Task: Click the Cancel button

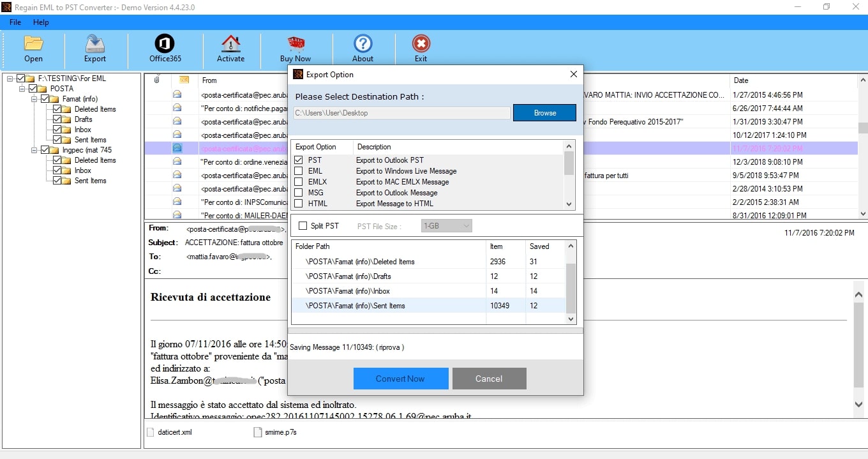Action: pyautogui.click(x=489, y=379)
